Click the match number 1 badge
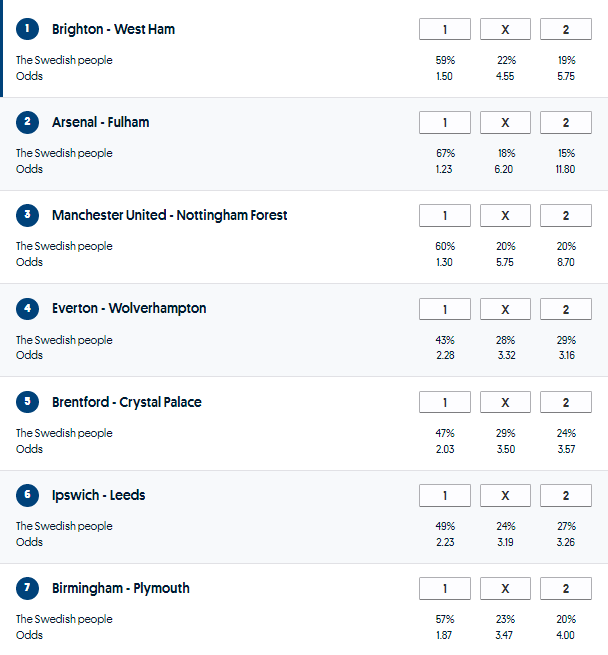The height and width of the screenshot is (655, 608). (27, 29)
